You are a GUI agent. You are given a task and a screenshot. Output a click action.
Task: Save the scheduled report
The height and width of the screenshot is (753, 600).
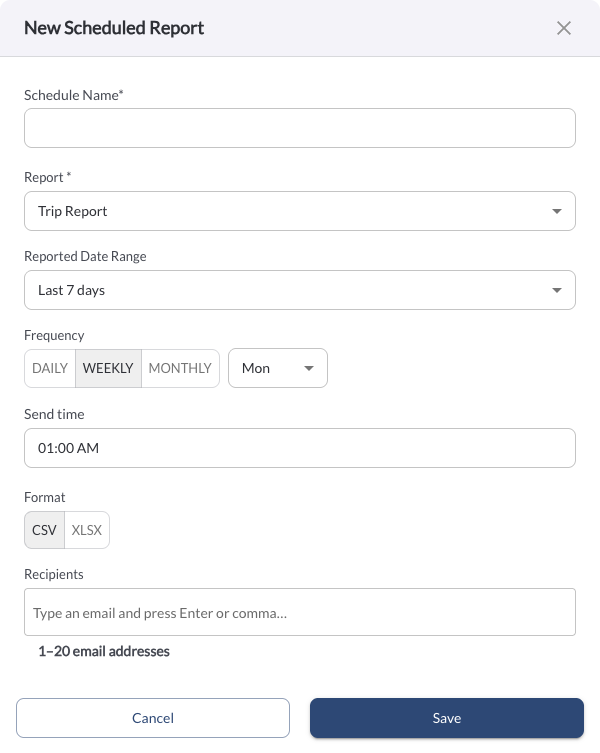coord(447,718)
